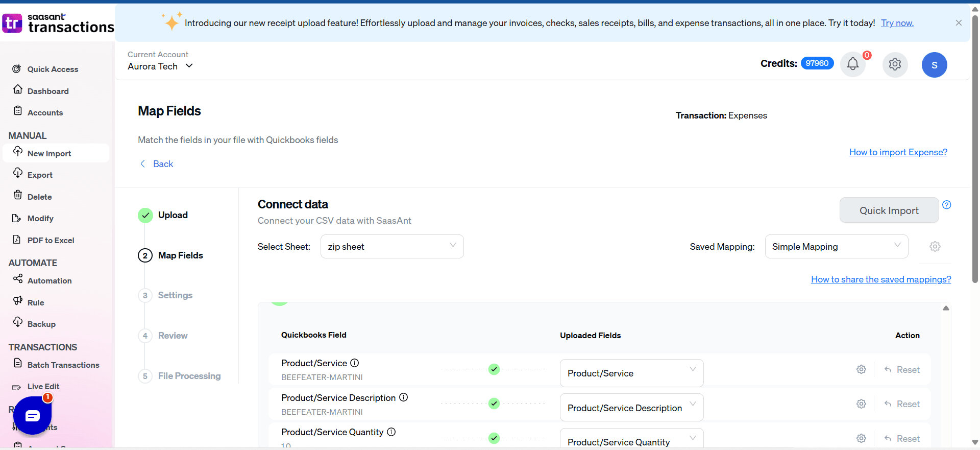Click the Rule megaphone icon
The image size is (980, 450).
(18, 300)
